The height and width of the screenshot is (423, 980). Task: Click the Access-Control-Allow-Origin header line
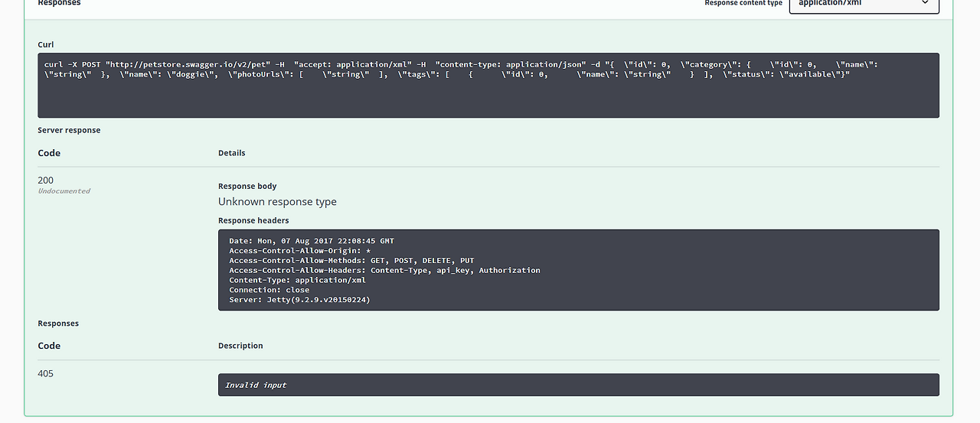click(x=299, y=251)
